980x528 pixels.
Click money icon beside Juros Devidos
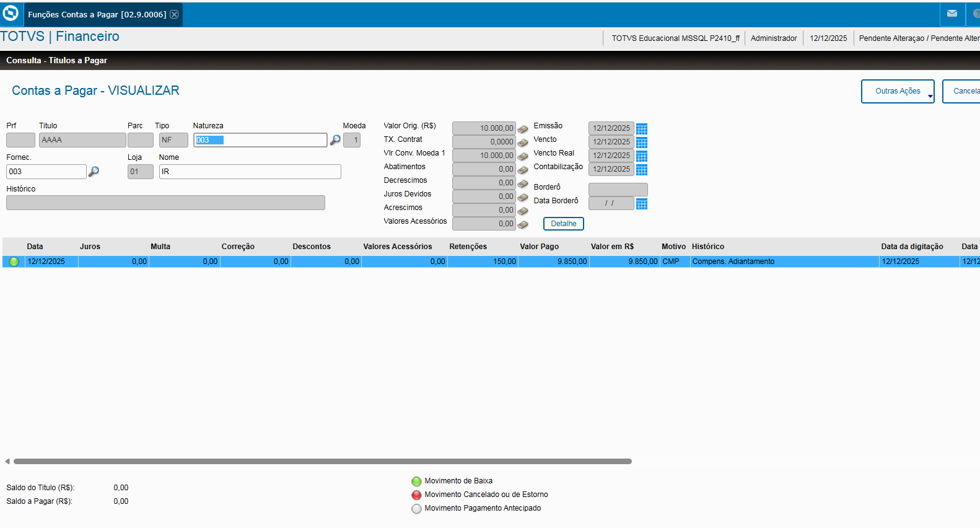pyautogui.click(x=523, y=197)
